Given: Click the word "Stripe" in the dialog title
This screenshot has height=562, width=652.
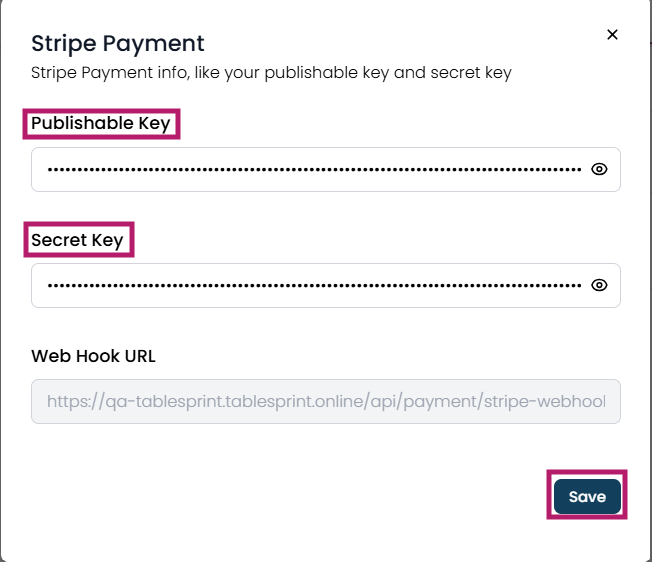Looking at the screenshot, I should 64,44.
